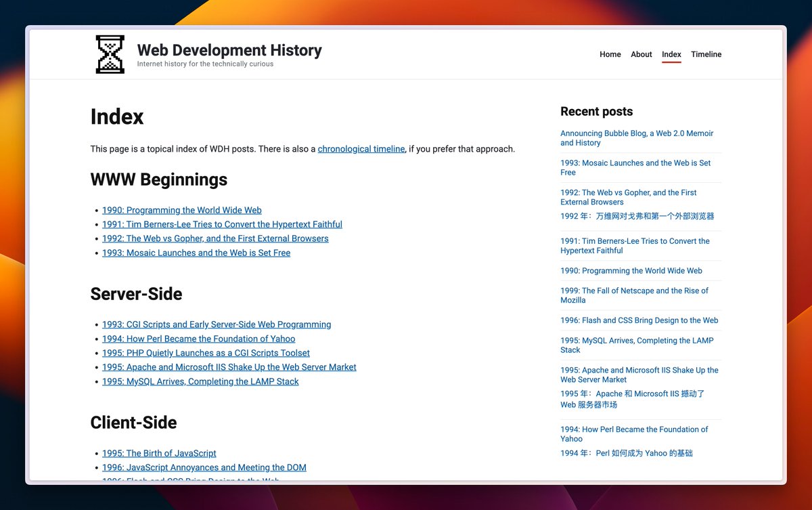Open the Timeline navigation item
This screenshot has width=812, height=510.
pos(706,54)
